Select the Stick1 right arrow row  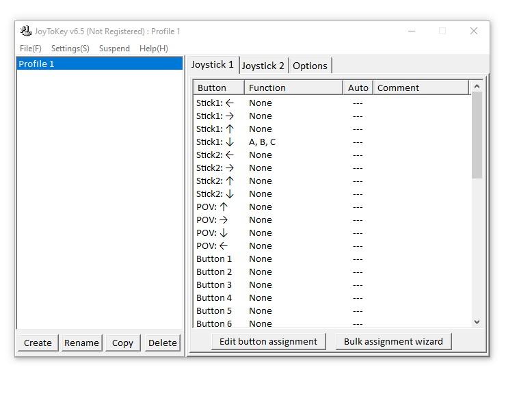click(x=332, y=116)
